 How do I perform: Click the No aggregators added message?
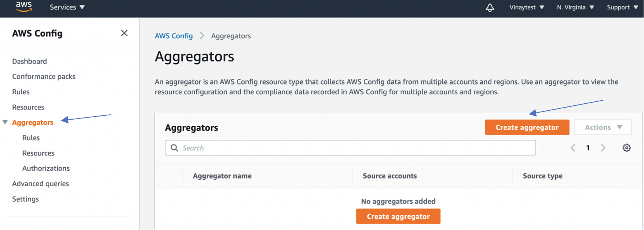[398, 201]
